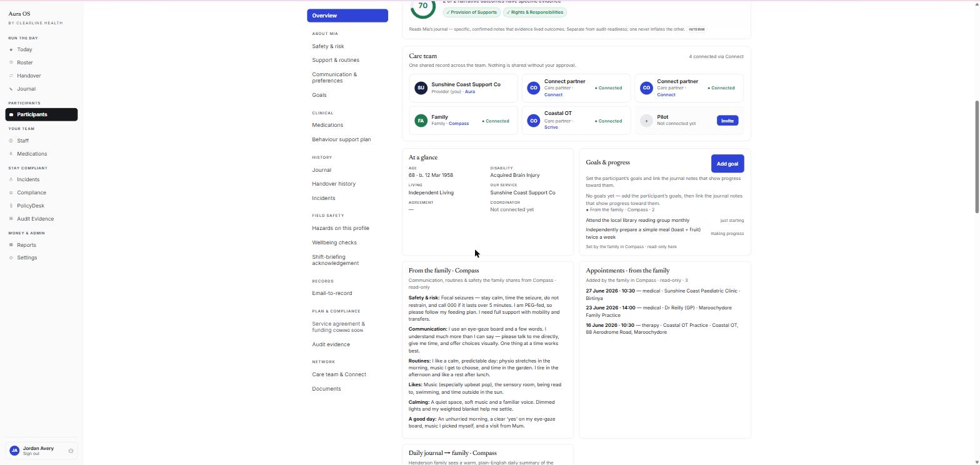
Task: Click '4 connected via Connect' text
Action: click(x=716, y=57)
